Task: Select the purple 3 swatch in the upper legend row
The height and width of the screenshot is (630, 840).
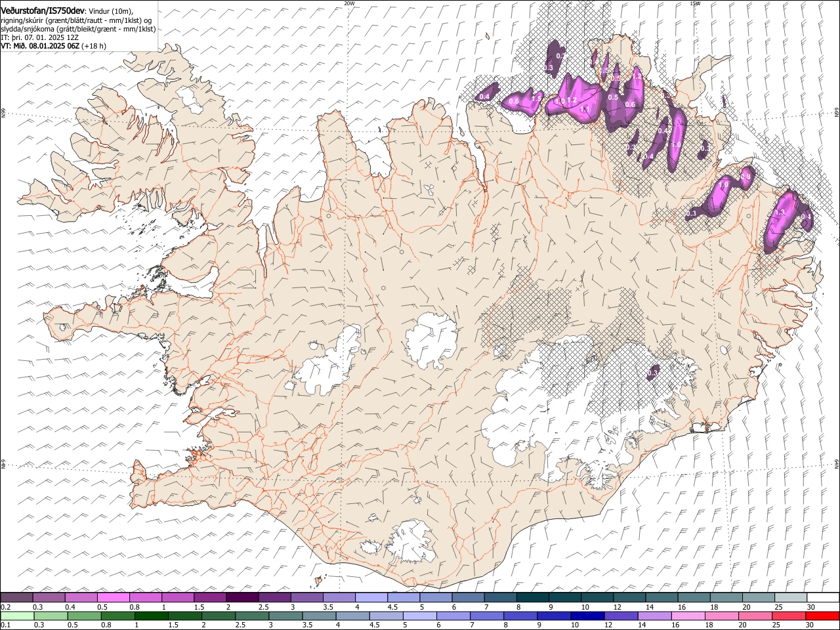Action: (306, 597)
